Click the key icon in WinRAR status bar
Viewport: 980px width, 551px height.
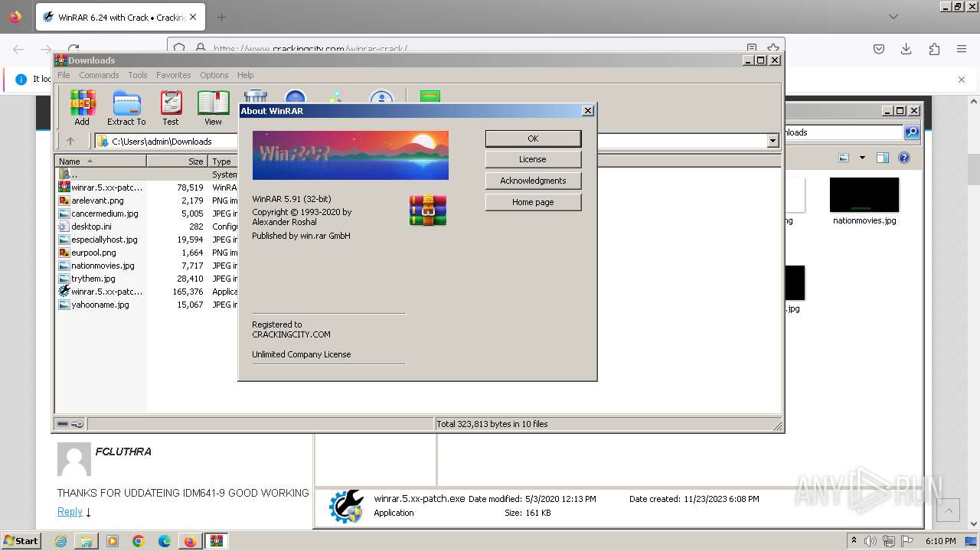click(77, 424)
